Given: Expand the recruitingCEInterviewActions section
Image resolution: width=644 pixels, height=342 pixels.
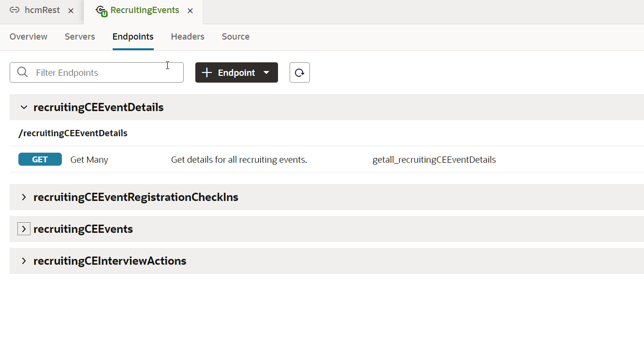Looking at the screenshot, I should 23,260.
